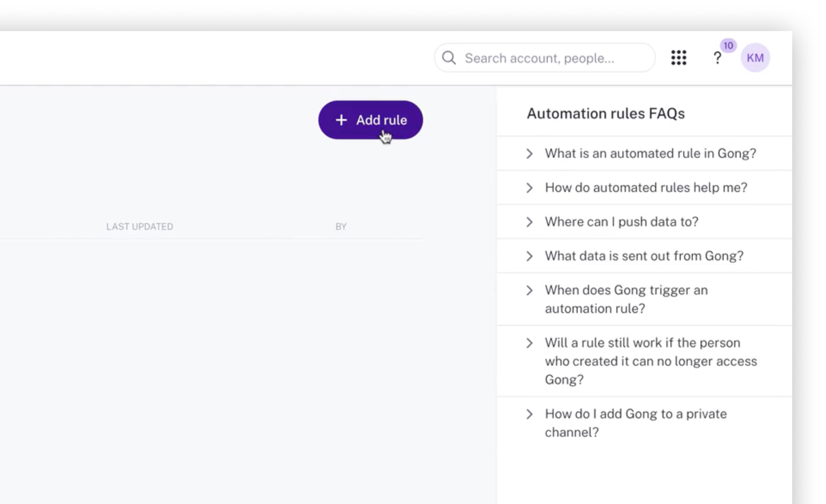826x504 pixels.
Task: Expand chevron for add Gong to private channel
Action: click(x=529, y=414)
